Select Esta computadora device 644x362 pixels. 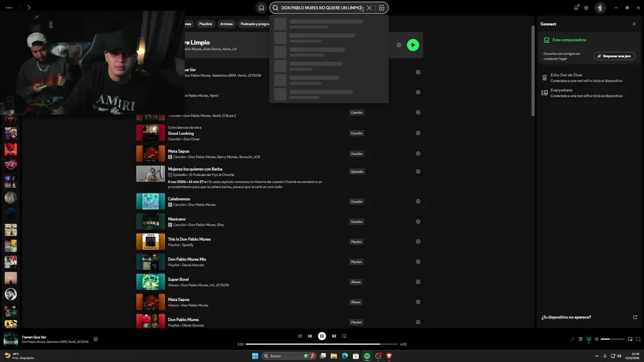click(569, 40)
